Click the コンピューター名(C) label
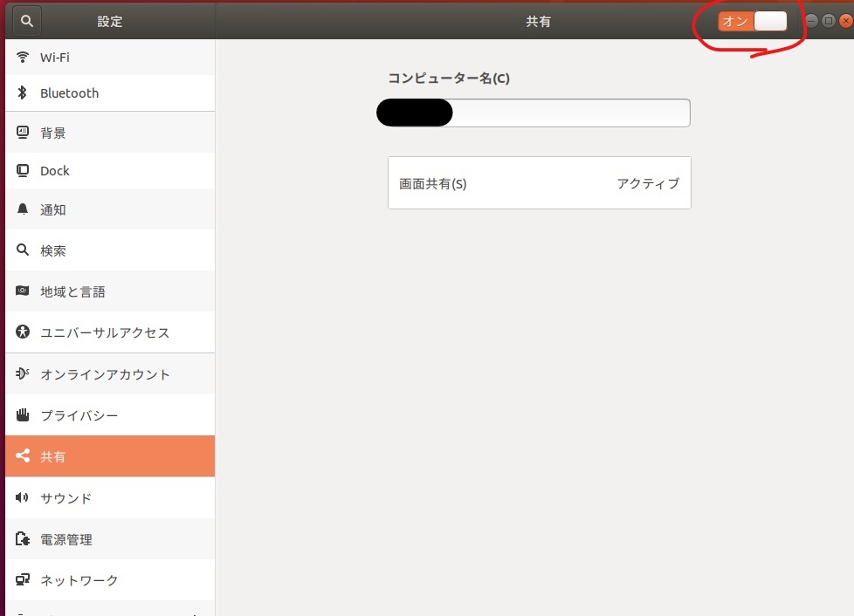This screenshot has height=616, width=854. [448, 79]
